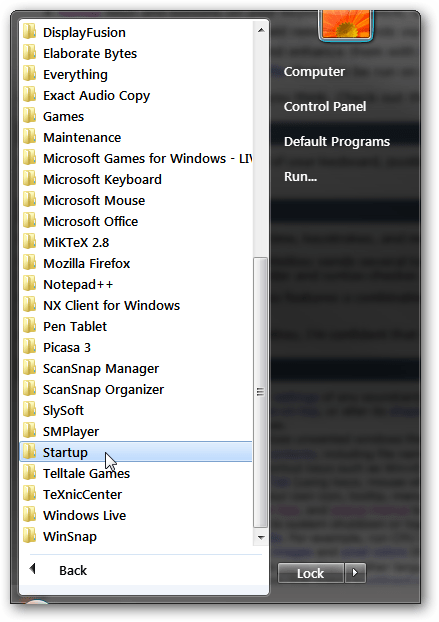Click the Notepad++ folder icon
This screenshot has height=622, width=439.
tap(30, 284)
